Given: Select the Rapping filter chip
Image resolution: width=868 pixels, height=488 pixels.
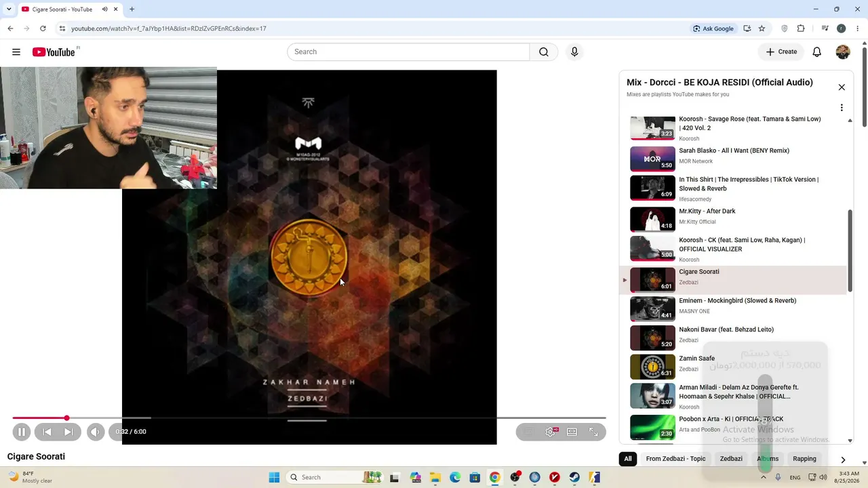Looking at the screenshot, I should point(804,459).
